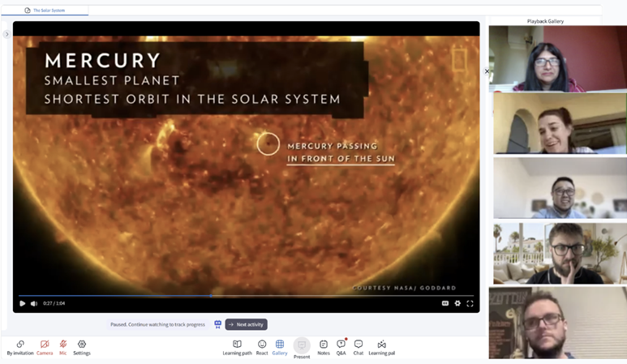This screenshot has height=364, width=627.
Task: Mute the video volume speaker icon
Action: [x=34, y=303]
